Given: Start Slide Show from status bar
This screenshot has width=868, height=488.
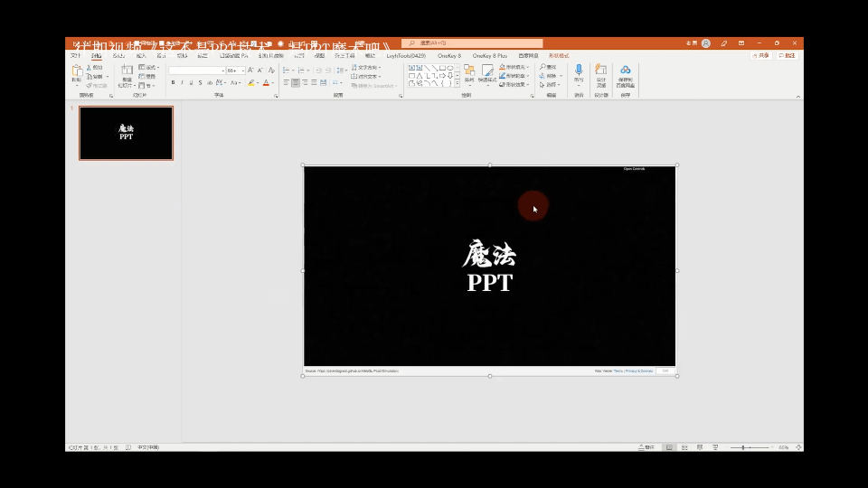Looking at the screenshot, I should [715, 447].
